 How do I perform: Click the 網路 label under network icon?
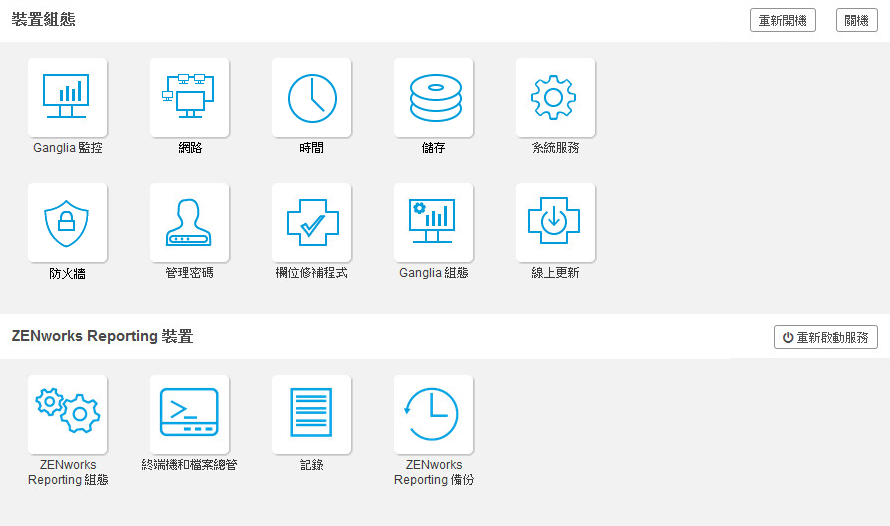[190, 148]
